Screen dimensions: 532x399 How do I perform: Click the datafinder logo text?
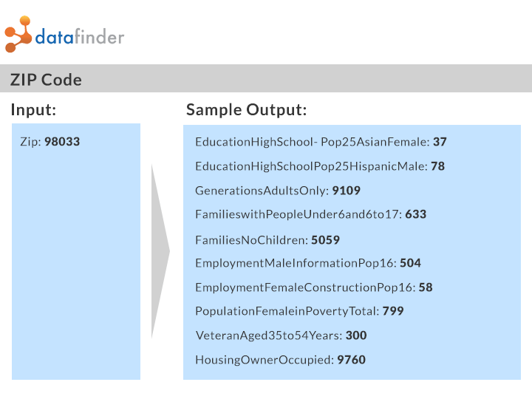click(79, 37)
